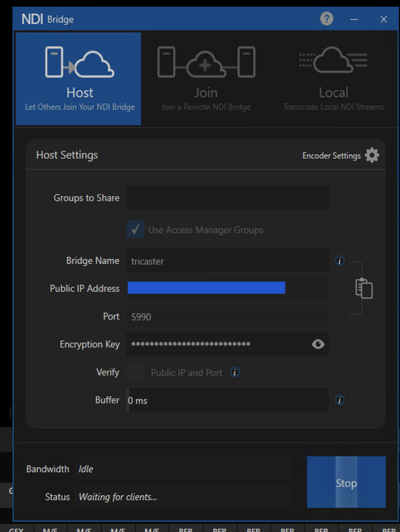Toggle Verify Public IP and Port checkbox
The height and width of the screenshot is (532, 400).
135,372
